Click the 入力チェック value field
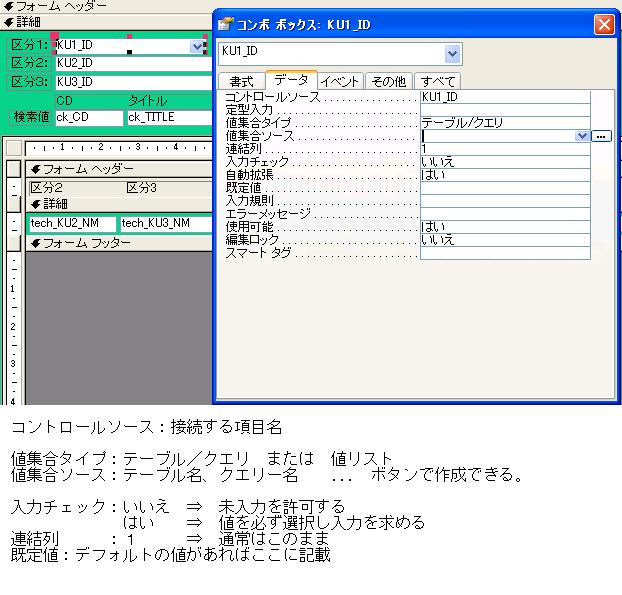The width and height of the screenshot is (622, 595). click(x=504, y=161)
